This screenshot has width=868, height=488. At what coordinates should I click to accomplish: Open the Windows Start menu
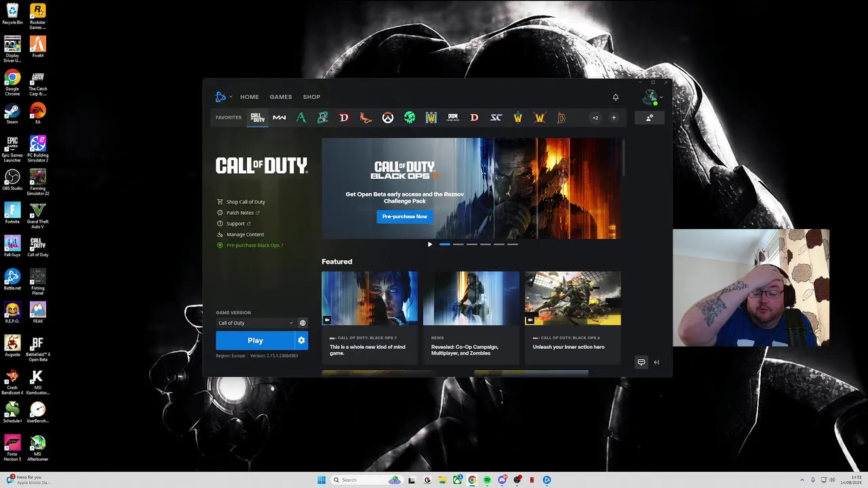(321, 480)
